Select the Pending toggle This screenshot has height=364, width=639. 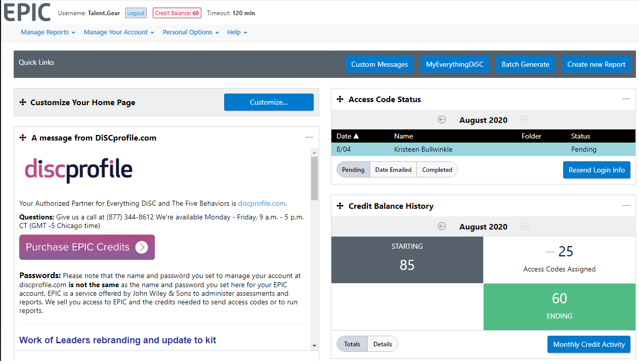click(353, 170)
